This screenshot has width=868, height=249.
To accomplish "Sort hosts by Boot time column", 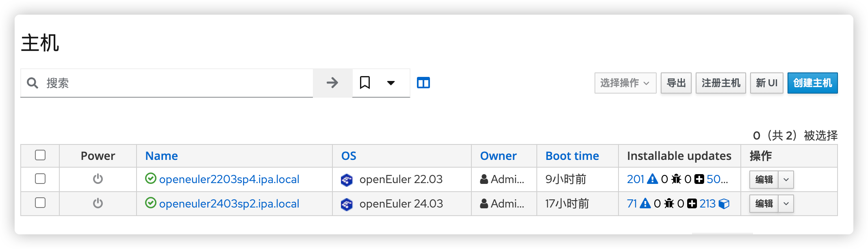I will 572,156.
